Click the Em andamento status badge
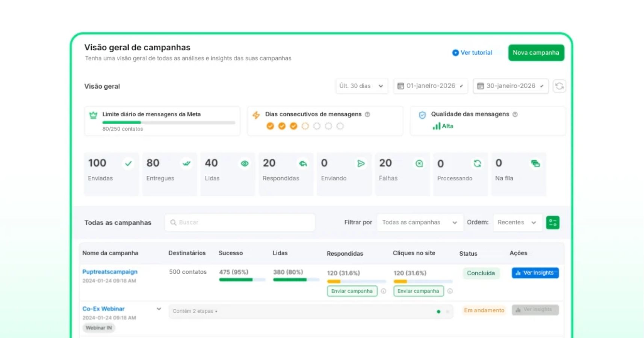 (484, 310)
